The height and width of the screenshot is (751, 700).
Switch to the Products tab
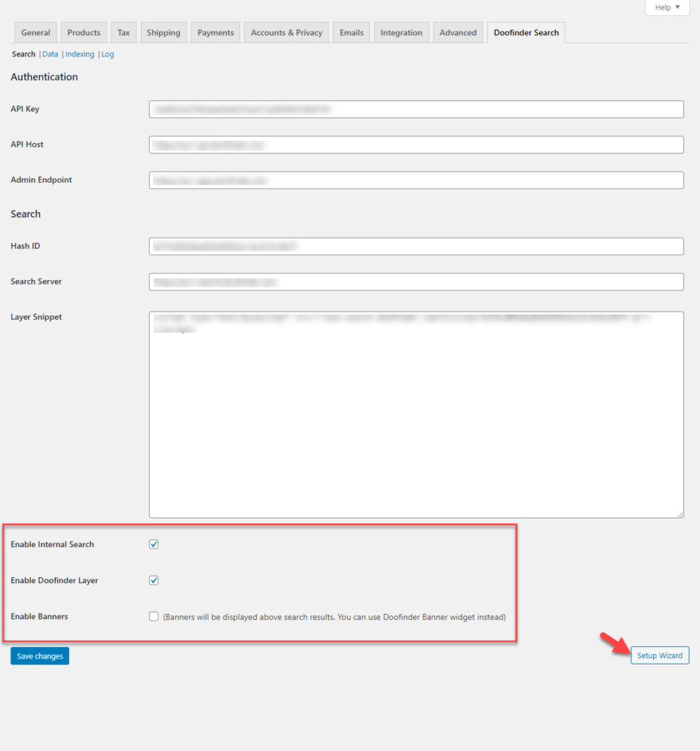click(84, 32)
